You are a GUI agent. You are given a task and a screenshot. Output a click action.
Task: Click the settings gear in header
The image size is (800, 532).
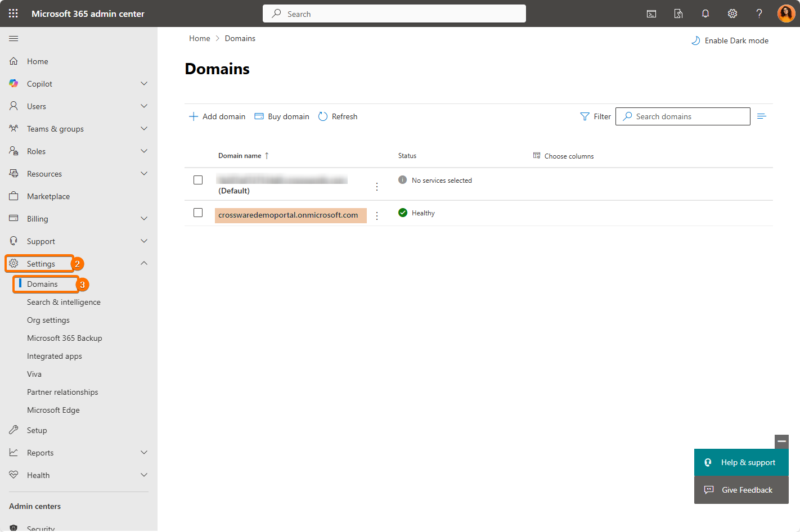coord(732,13)
